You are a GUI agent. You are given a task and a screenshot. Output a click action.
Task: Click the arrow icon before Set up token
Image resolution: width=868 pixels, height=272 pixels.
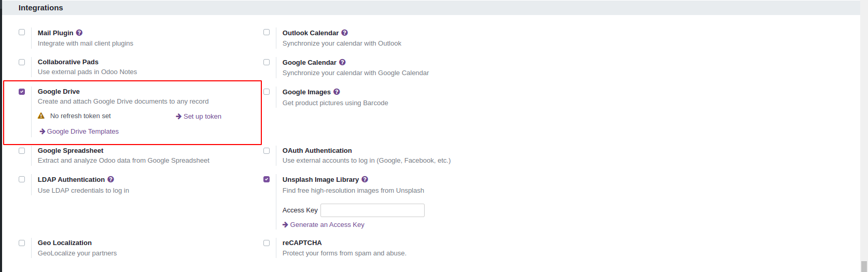[x=178, y=117]
